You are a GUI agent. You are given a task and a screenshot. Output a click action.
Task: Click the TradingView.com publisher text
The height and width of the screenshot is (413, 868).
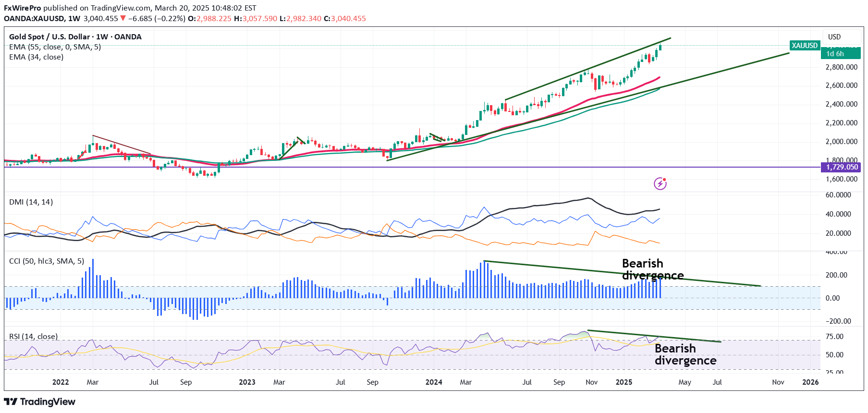(120, 8)
